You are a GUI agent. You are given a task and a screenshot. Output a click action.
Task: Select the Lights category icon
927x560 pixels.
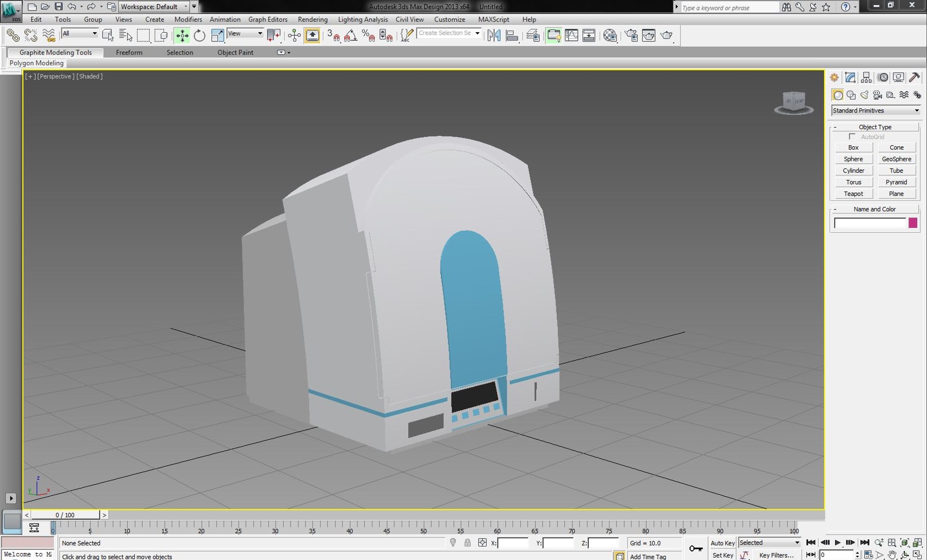pos(864,95)
